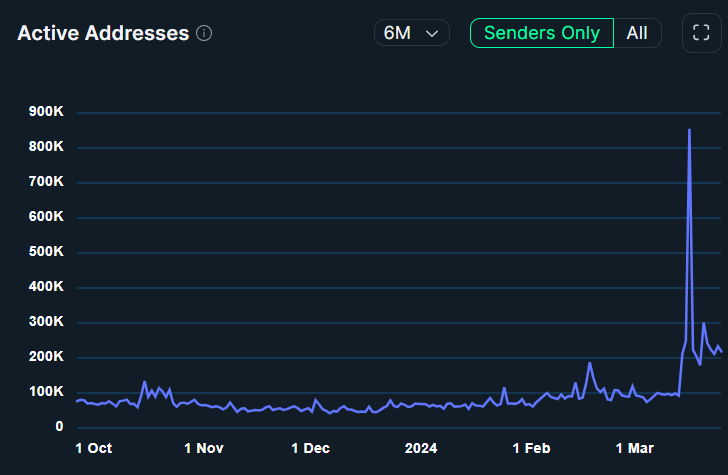Viewport: 728px width, 475px height.
Task: Click the 2024 x-axis label
Action: coord(421,449)
